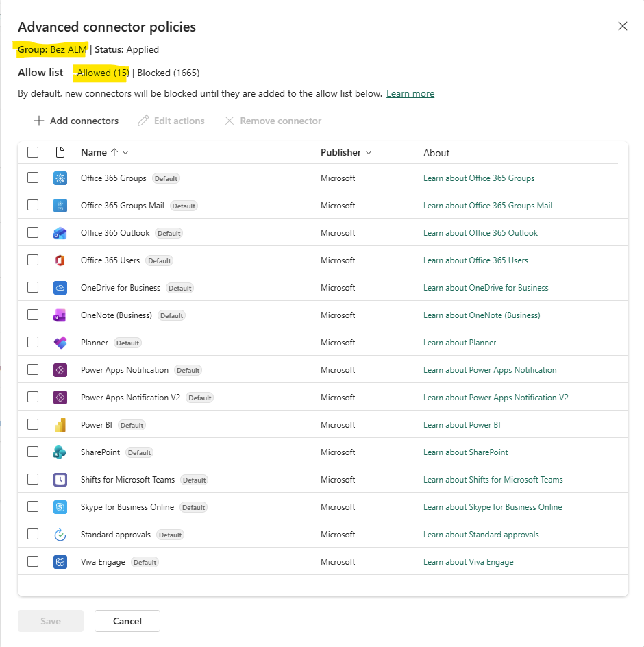Check the select-all checkbox in header
This screenshot has height=647, width=644.
[x=33, y=152]
